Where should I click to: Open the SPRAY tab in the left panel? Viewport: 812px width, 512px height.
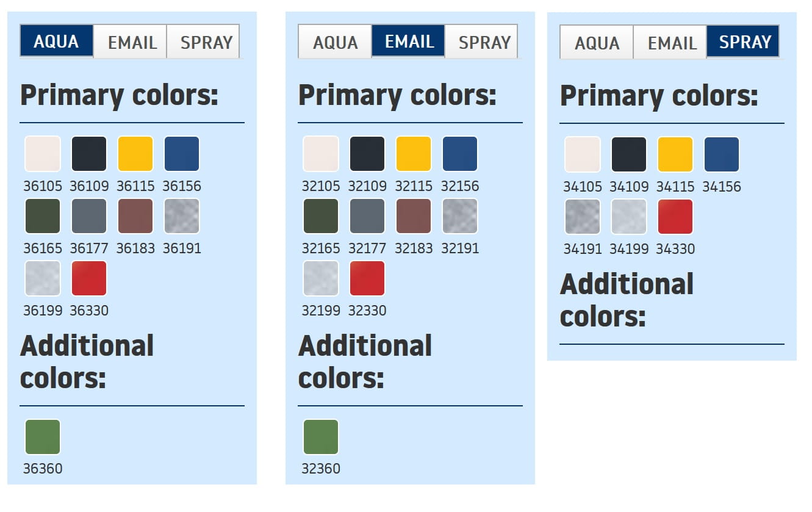(206, 42)
